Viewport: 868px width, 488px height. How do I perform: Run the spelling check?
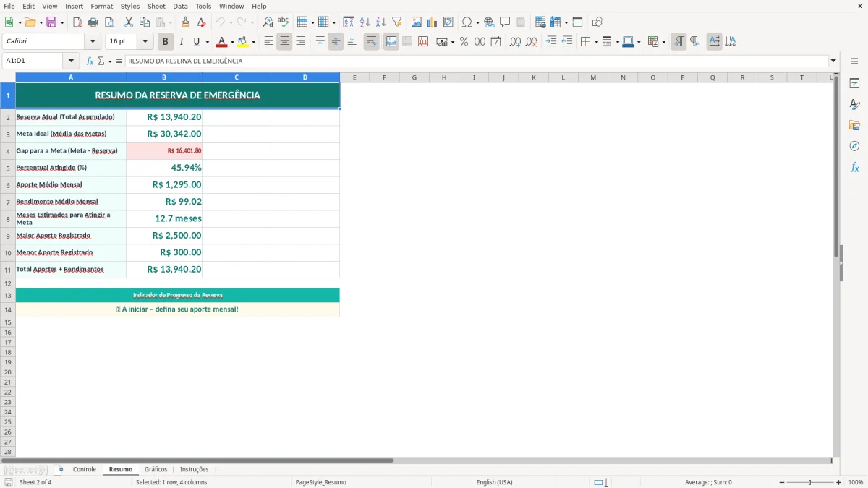(x=284, y=22)
